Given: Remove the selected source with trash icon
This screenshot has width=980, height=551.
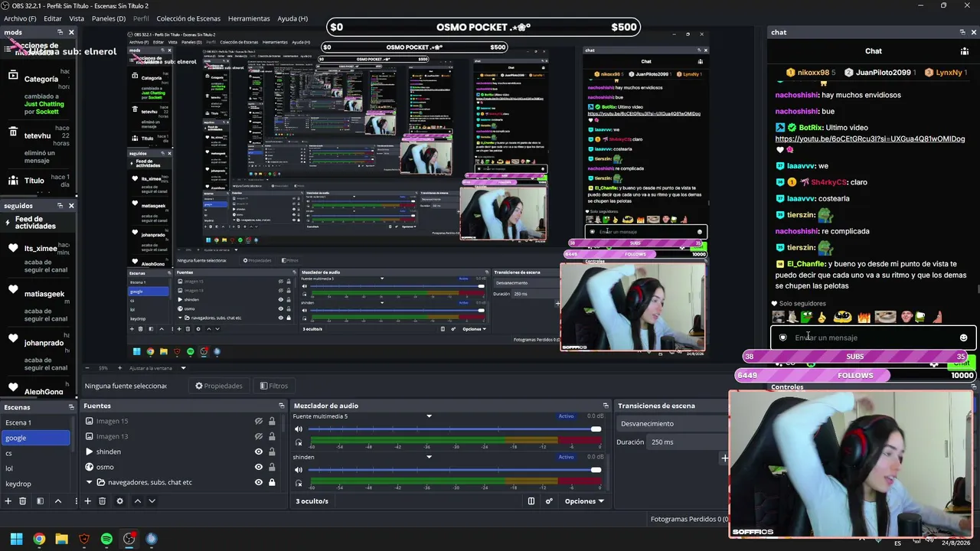Looking at the screenshot, I should pyautogui.click(x=102, y=501).
